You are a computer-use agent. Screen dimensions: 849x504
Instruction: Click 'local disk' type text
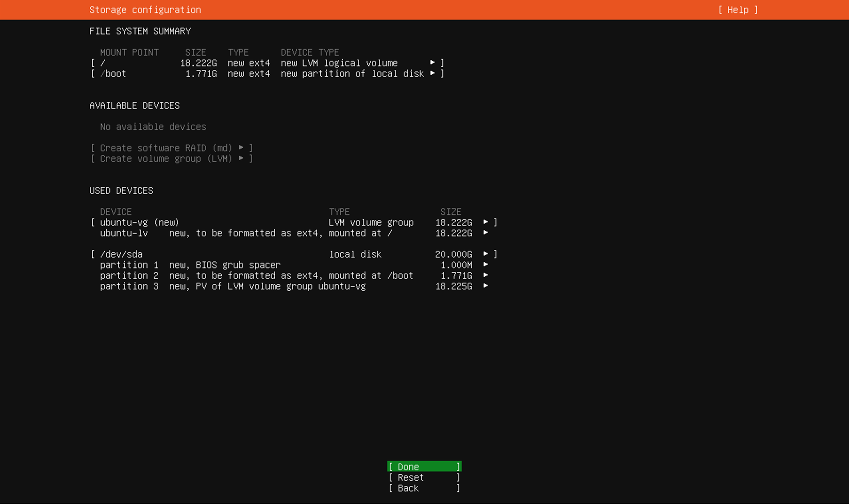click(x=355, y=254)
